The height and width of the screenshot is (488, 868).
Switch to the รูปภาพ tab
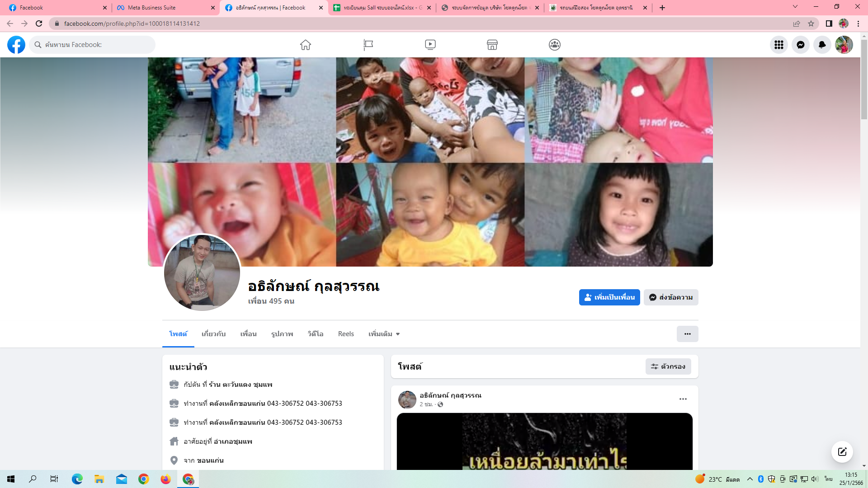tap(282, 334)
